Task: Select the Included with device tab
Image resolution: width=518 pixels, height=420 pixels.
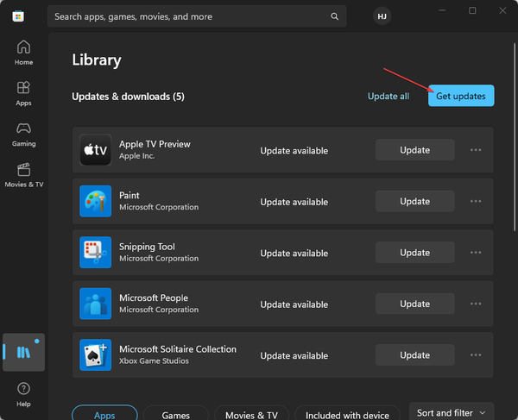Action: tap(347, 414)
